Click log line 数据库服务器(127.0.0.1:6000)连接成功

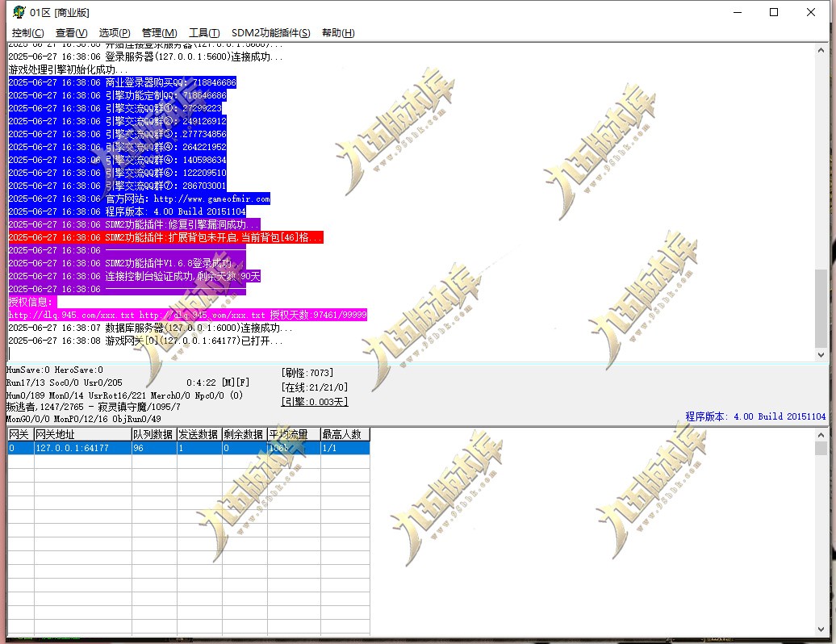(x=150, y=328)
